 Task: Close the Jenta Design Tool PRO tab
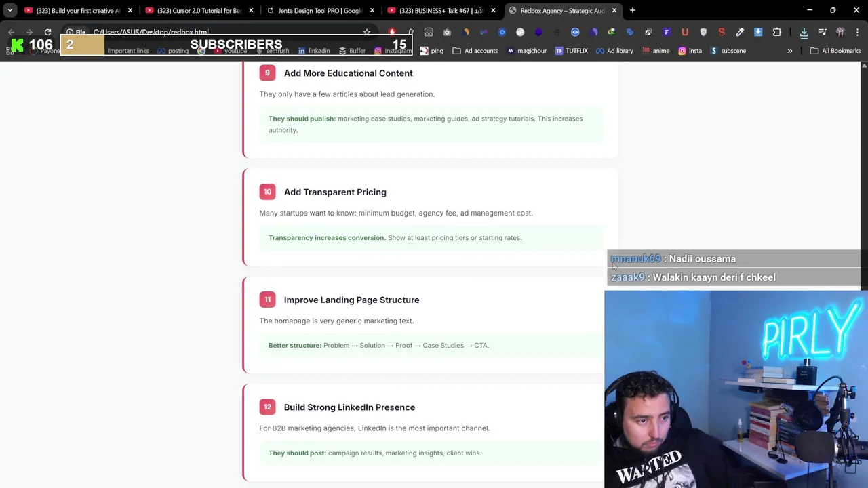point(372,10)
